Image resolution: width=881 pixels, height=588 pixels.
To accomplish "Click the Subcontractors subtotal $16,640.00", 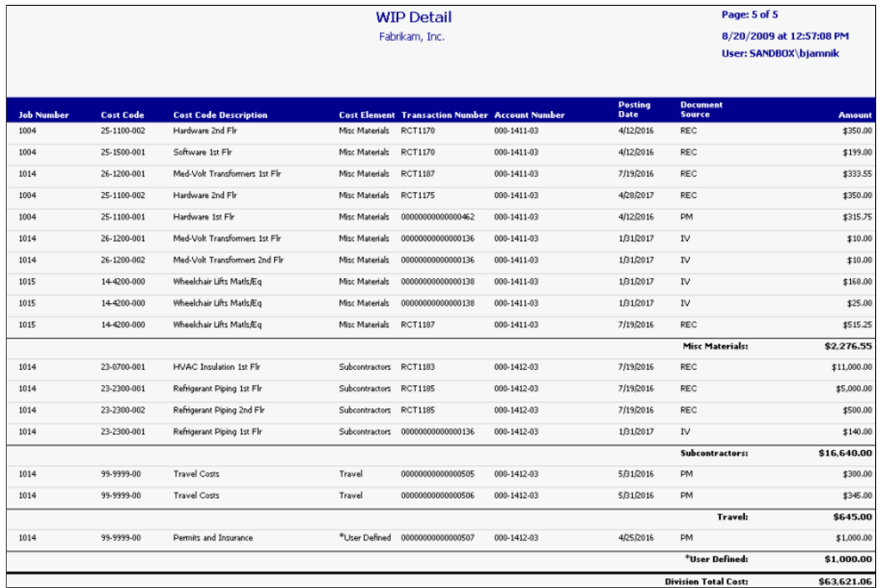I will [x=845, y=454].
